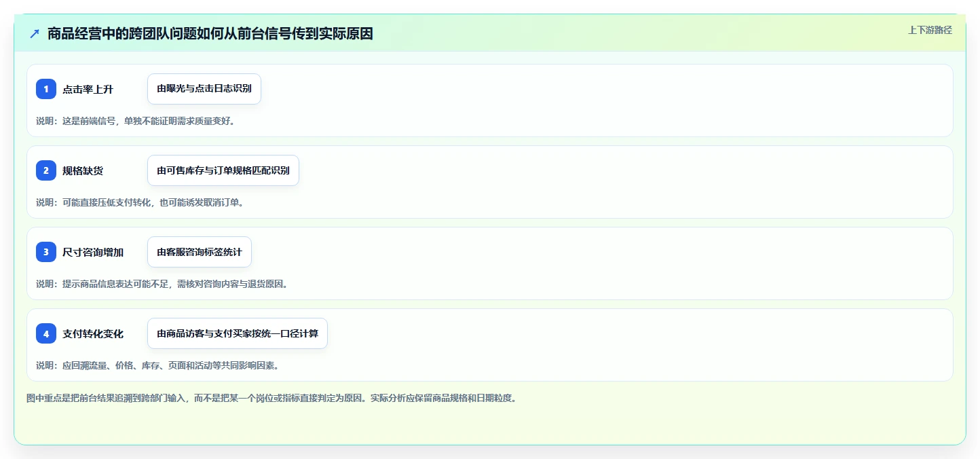Click the 规格缺货 step label
The image size is (980, 459).
[x=83, y=170]
